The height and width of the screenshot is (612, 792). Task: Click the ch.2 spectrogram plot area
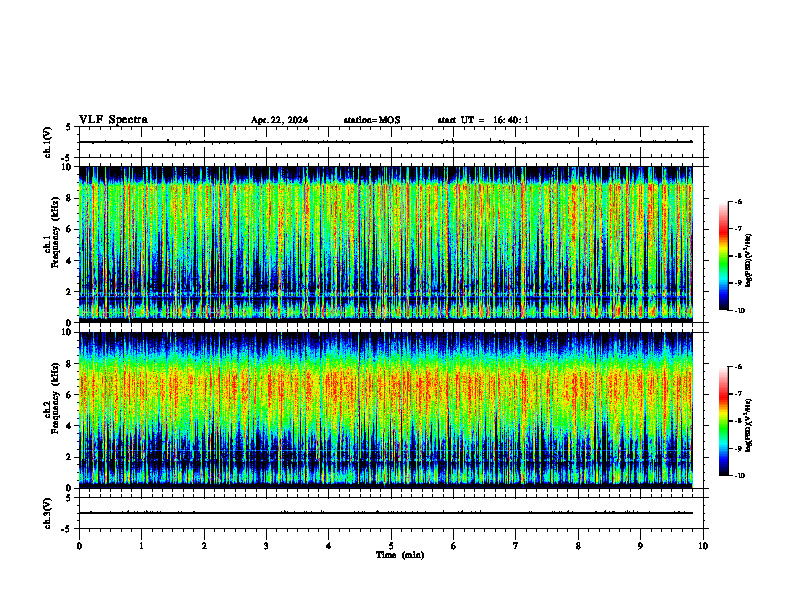[386, 410]
